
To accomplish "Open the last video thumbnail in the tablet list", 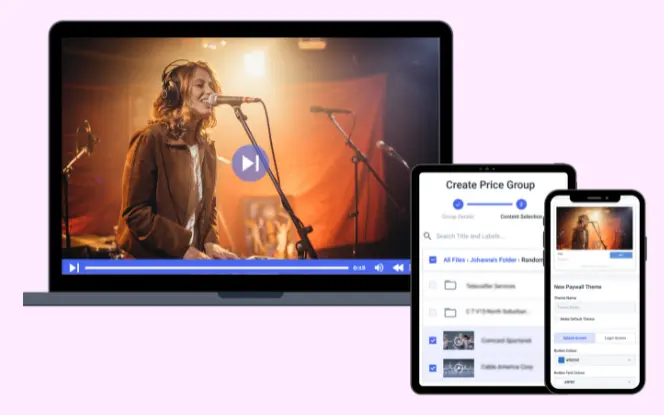I will point(459,368).
